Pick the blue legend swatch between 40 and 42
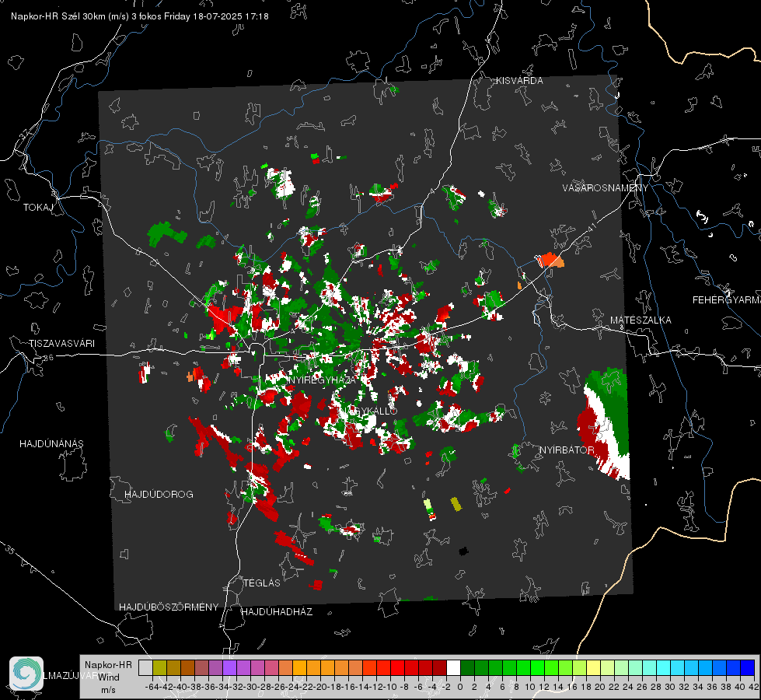The height and width of the screenshot is (700, 761). (747, 668)
